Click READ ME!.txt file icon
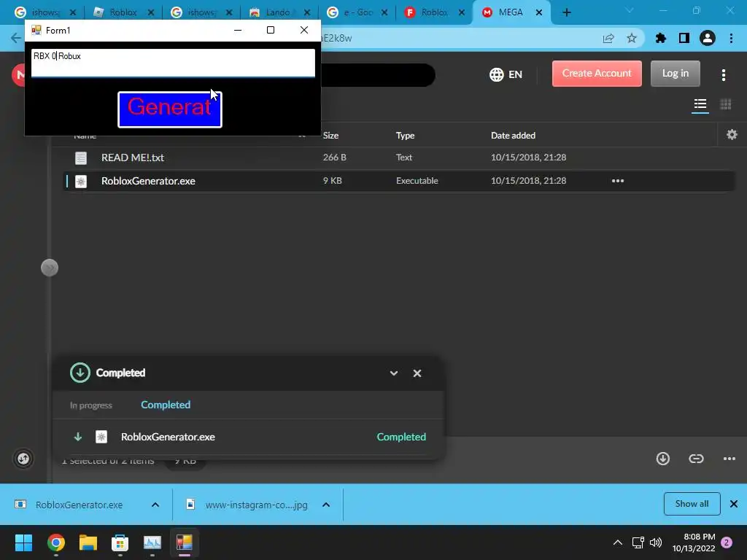This screenshot has width=747, height=560. tap(81, 157)
